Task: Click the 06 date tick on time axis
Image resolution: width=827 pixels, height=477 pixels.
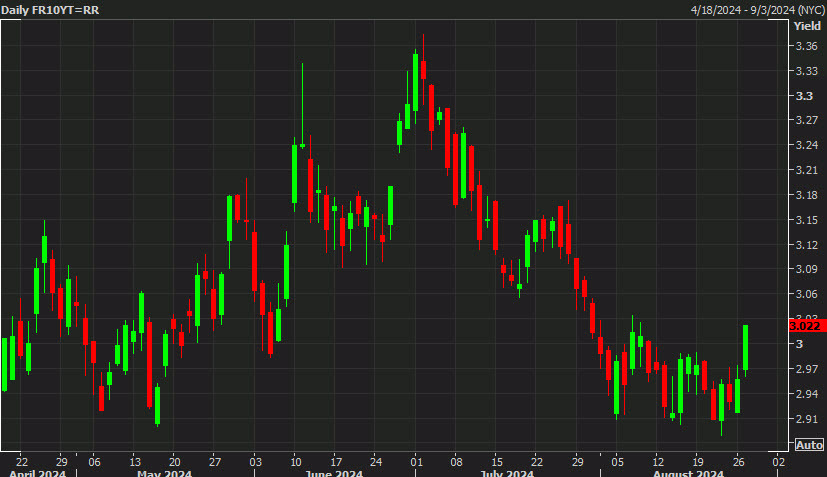Action: (94, 461)
